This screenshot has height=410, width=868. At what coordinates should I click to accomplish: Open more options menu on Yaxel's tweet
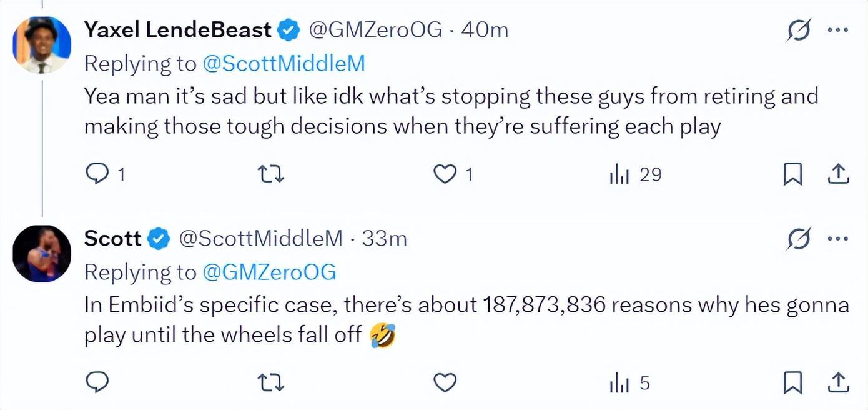(x=837, y=29)
